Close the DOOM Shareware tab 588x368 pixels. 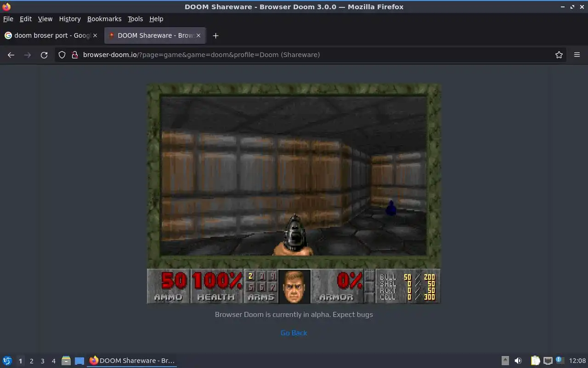click(x=198, y=35)
